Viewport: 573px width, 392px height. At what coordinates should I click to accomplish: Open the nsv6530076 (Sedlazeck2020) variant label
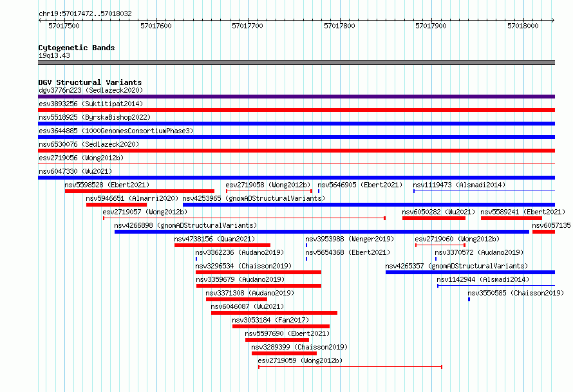click(x=89, y=144)
